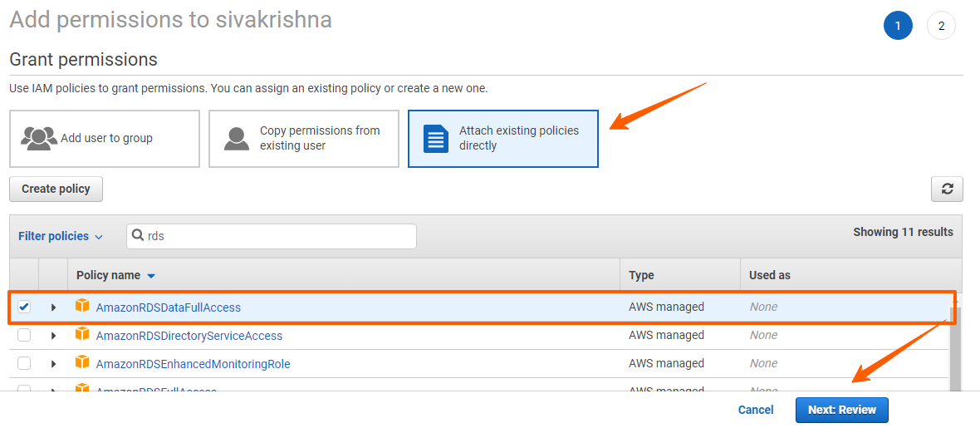Expand the AmazonRDSDataFullAccess policy details
The height and width of the screenshot is (428, 980).
(53, 307)
